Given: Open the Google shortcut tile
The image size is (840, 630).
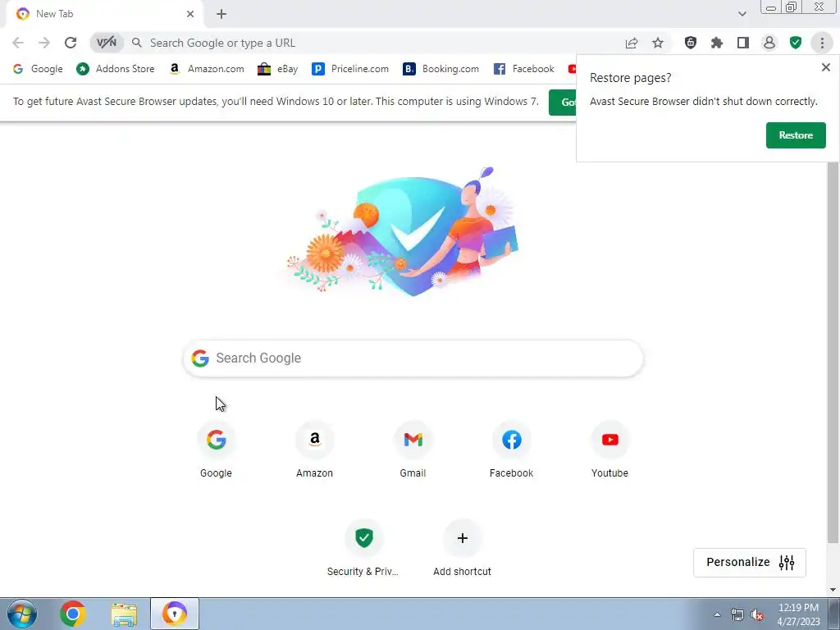Looking at the screenshot, I should pyautogui.click(x=216, y=450).
